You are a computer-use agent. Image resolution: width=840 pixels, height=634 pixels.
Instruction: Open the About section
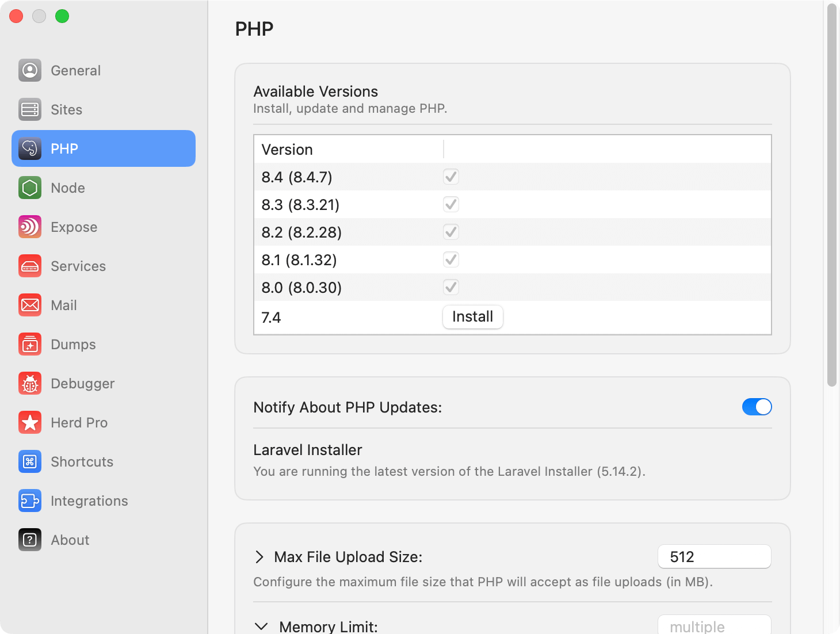click(29, 540)
